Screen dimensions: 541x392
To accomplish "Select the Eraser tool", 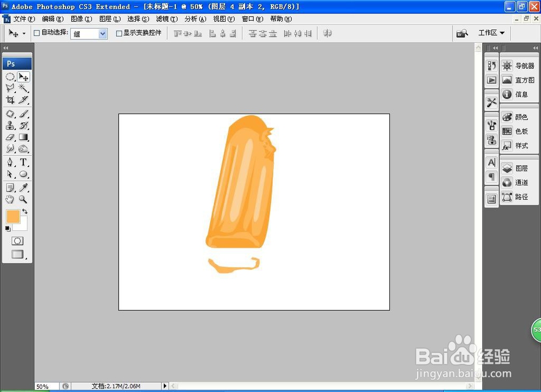I will tap(10, 137).
